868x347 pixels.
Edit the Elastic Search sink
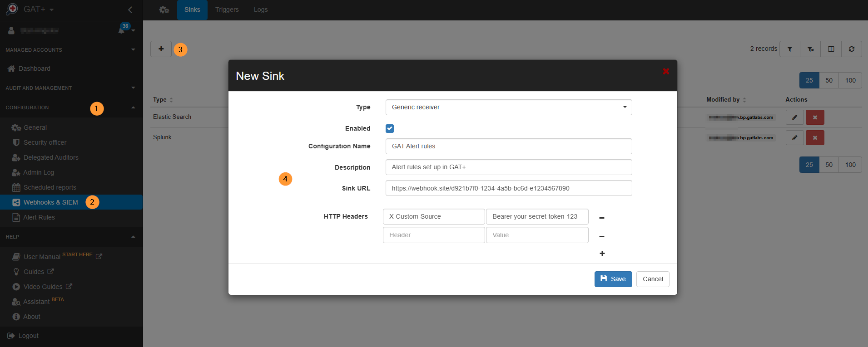pos(795,117)
